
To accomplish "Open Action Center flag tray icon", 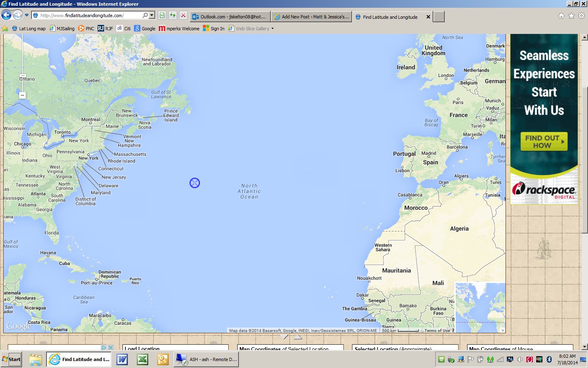I will [x=471, y=359].
